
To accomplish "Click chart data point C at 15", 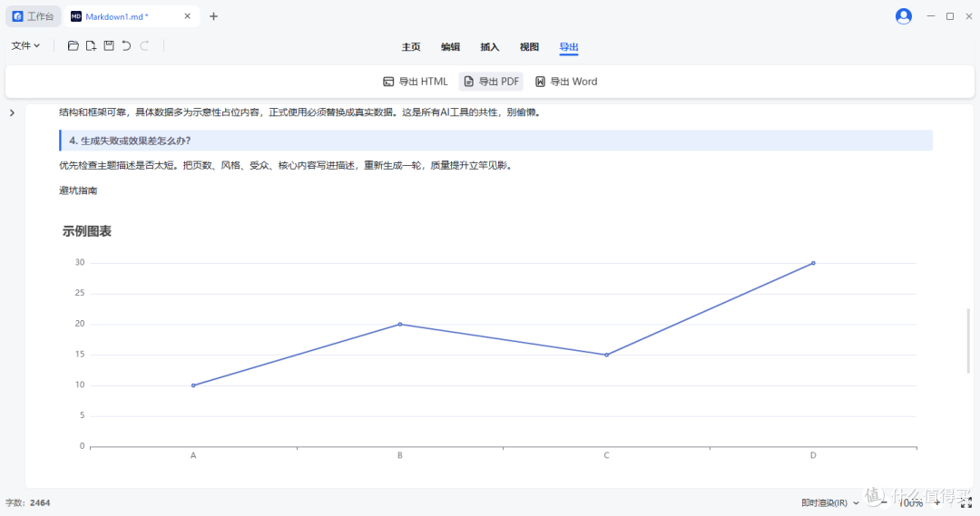I will [x=606, y=355].
